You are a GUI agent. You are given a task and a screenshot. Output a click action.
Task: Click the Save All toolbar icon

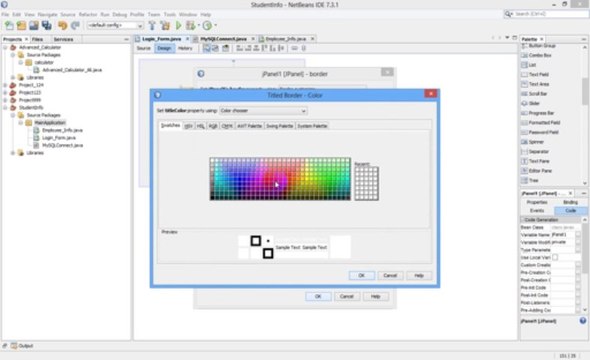coord(47,25)
